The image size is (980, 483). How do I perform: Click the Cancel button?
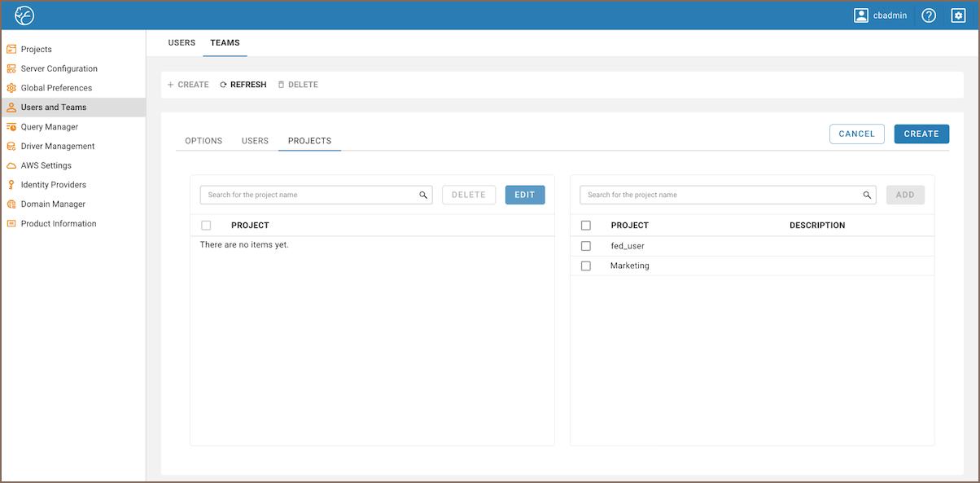(x=856, y=134)
